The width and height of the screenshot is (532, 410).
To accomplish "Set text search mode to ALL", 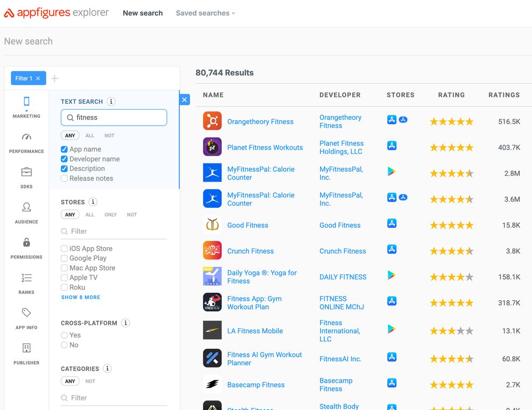I will click(x=89, y=136).
